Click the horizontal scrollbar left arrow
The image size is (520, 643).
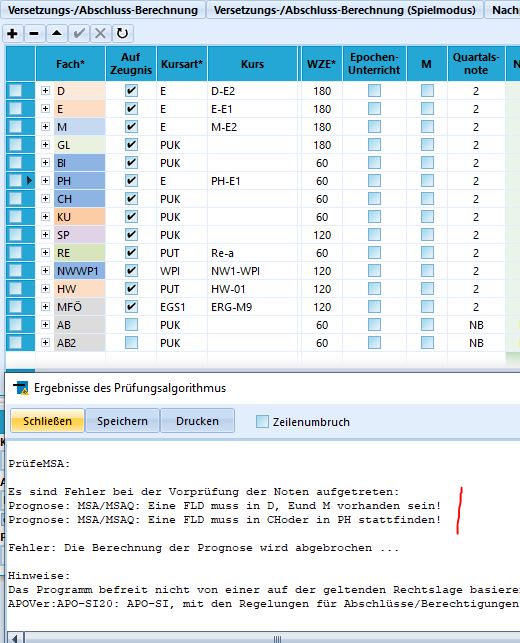[x=16, y=638]
